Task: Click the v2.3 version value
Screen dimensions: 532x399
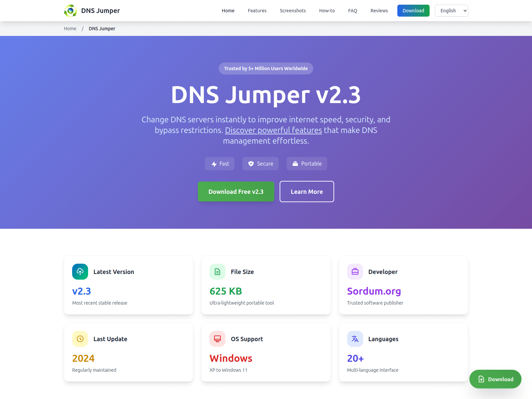Action: point(81,291)
